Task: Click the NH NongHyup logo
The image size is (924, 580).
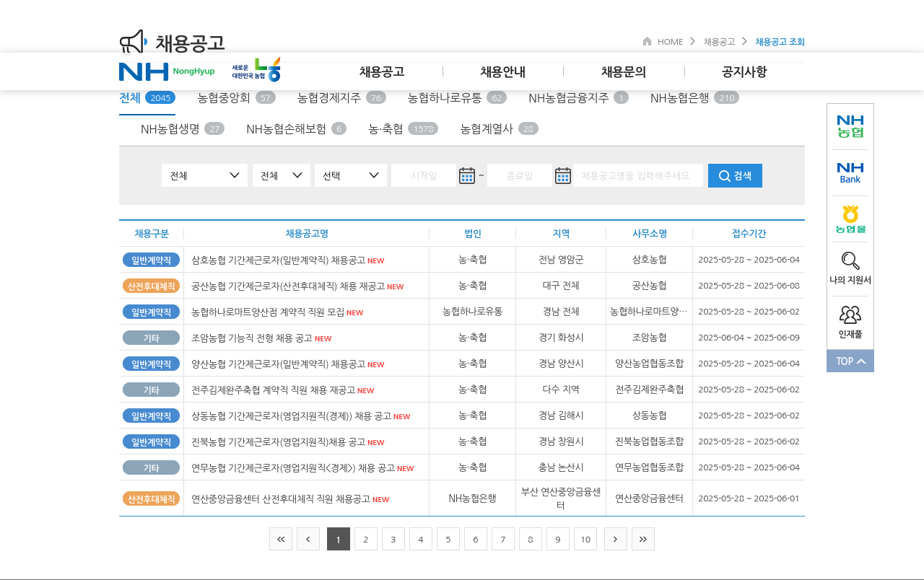Action: (167, 71)
